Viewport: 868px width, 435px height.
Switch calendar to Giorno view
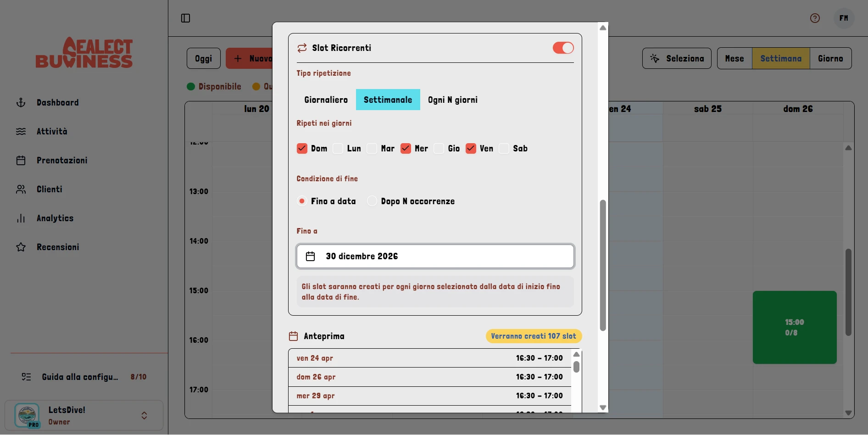tap(830, 58)
